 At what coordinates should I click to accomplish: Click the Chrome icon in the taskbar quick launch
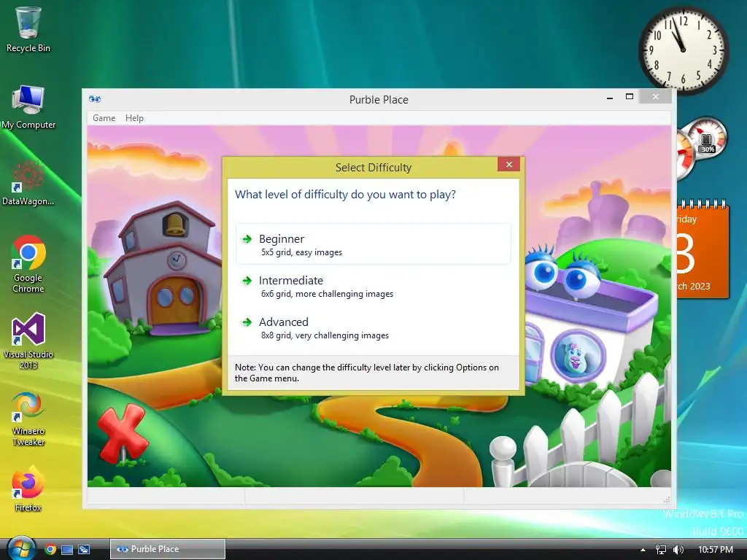(x=50, y=550)
